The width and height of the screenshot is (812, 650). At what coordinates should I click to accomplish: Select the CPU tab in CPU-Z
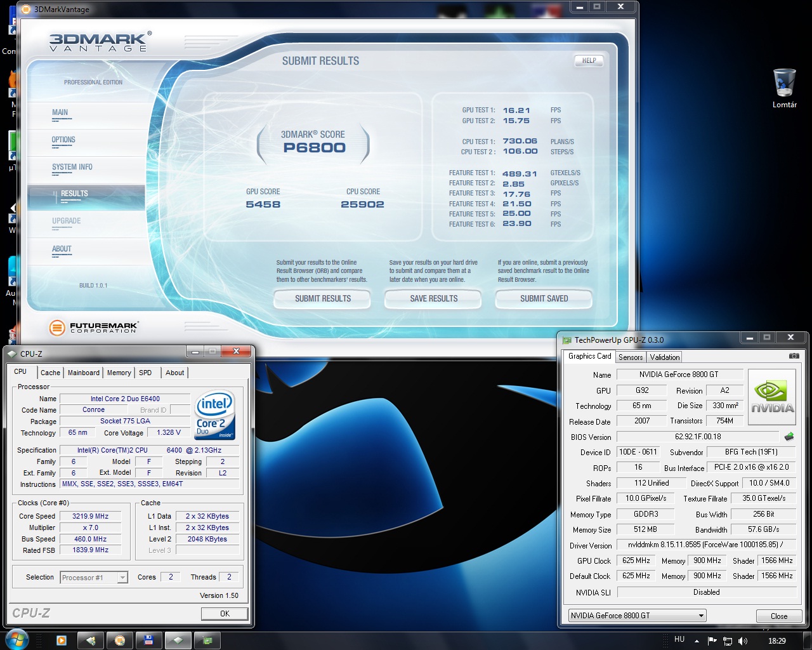pos(21,371)
